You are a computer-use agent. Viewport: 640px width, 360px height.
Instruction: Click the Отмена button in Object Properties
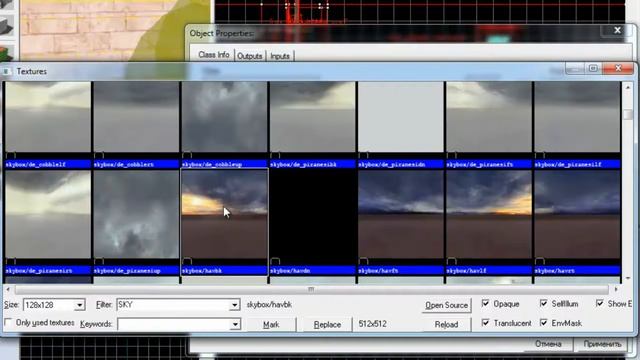548,344
